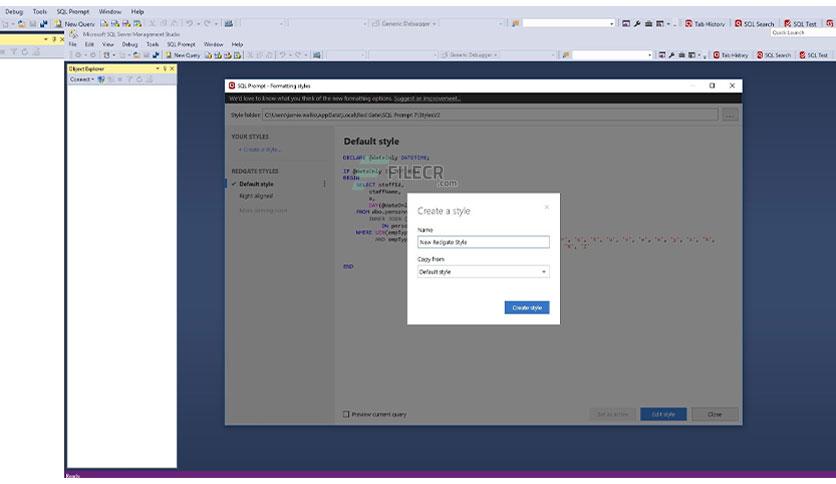The width and height of the screenshot is (836, 484).
Task: Open the SQL Prompt menu in inner window
Action: pyautogui.click(x=181, y=44)
